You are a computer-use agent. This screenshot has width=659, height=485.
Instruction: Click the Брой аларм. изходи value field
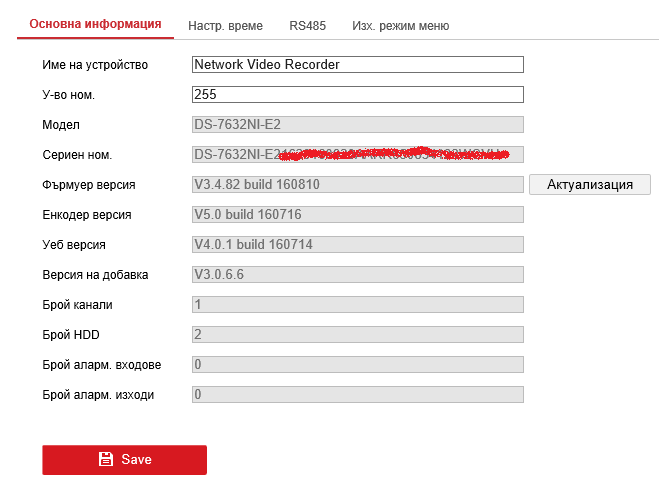point(358,395)
